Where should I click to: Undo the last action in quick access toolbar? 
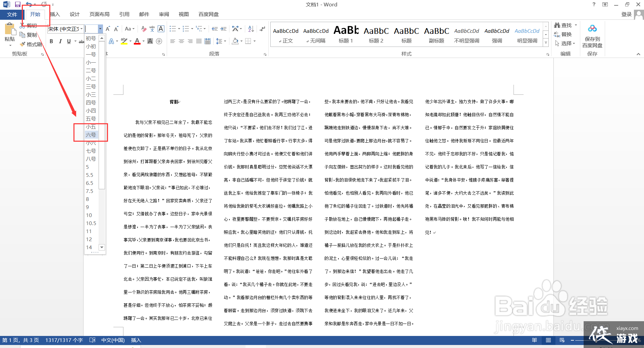tap(29, 4)
